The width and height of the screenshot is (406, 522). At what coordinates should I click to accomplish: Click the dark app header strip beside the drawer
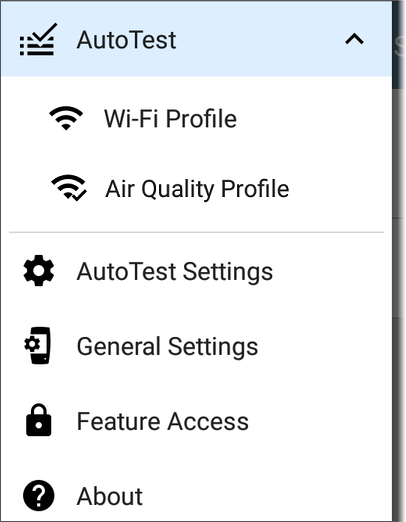pyautogui.click(x=399, y=45)
